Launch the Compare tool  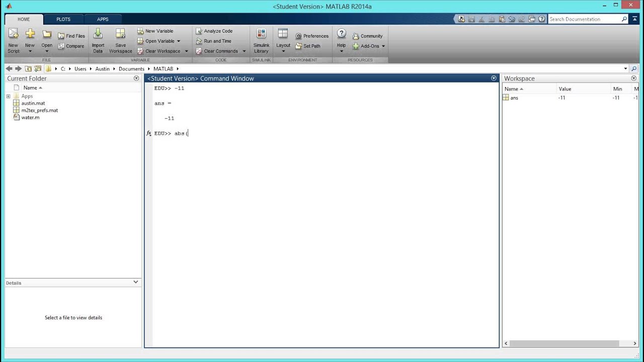[71, 46]
